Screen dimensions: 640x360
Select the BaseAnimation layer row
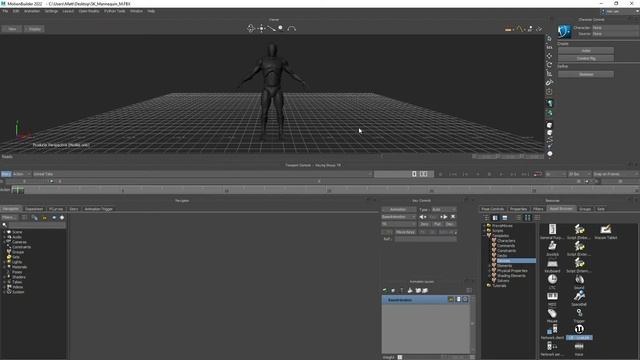(x=425, y=300)
